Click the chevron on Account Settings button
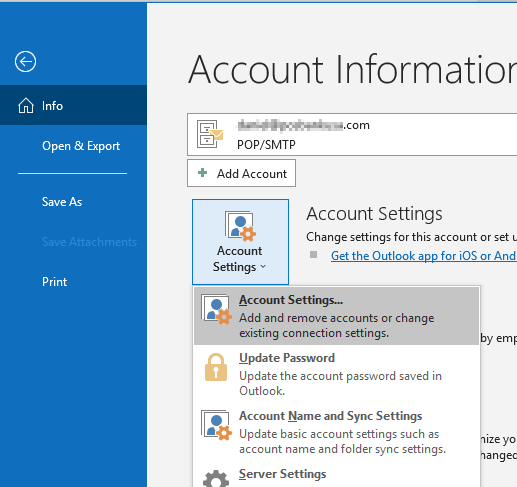 (x=263, y=267)
